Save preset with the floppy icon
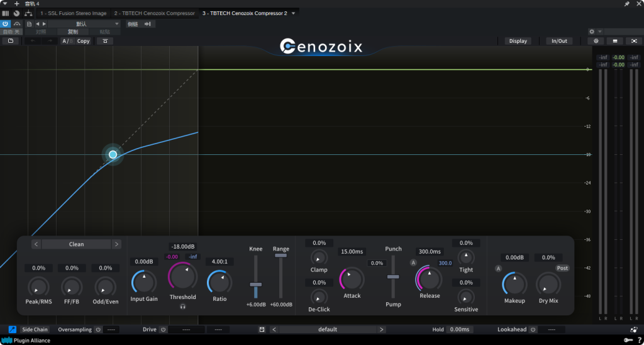 pyautogui.click(x=262, y=329)
